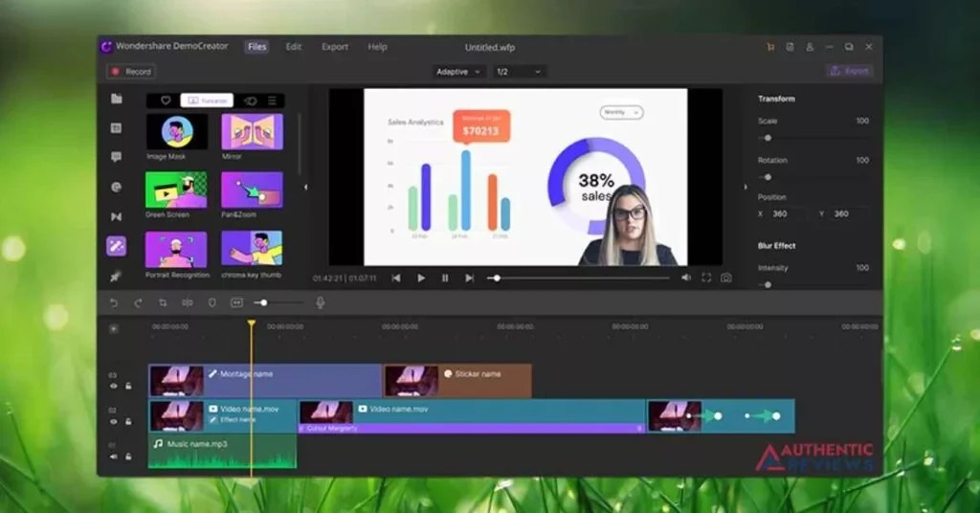Open the pin sidebar icon

coord(116,276)
